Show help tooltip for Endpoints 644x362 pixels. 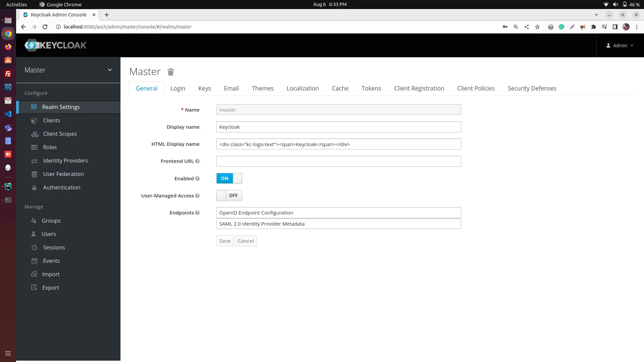coord(197,213)
